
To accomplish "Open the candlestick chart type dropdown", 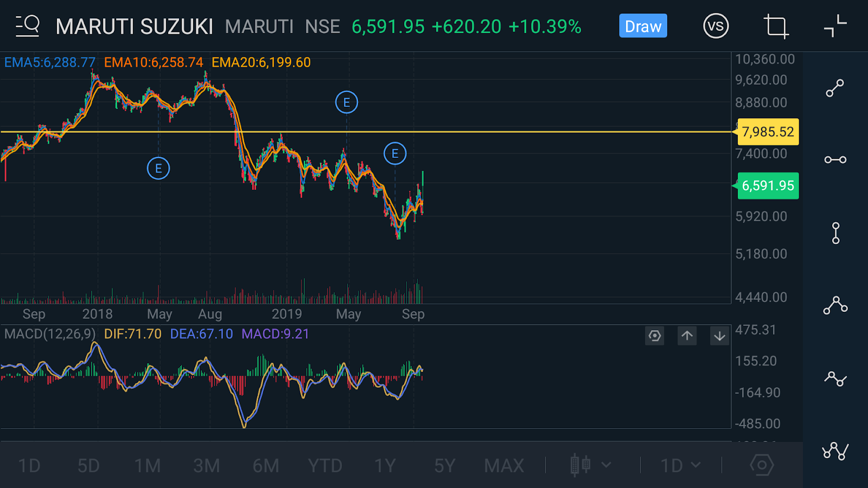I will tap(580, 465).
